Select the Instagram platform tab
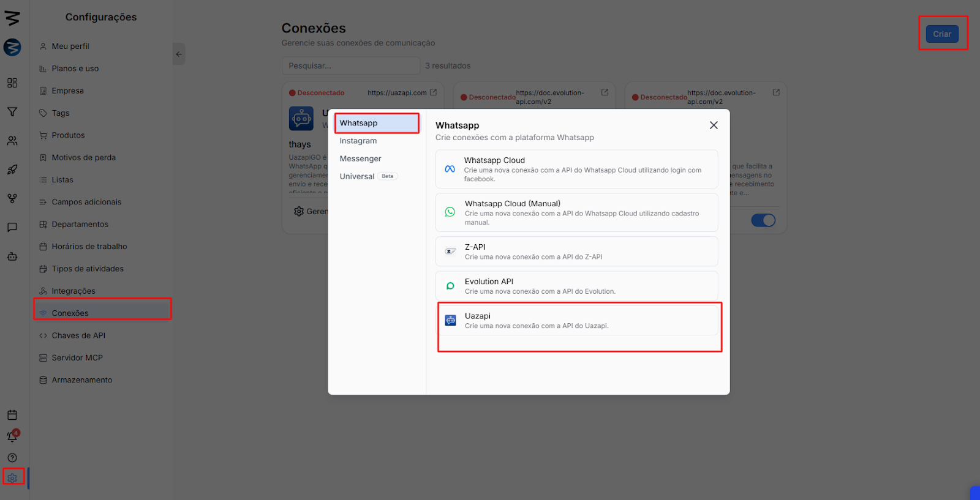 point(358,141)
